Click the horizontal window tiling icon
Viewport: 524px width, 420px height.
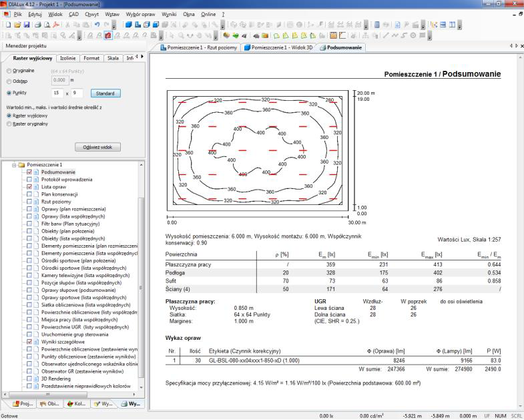click(443, 25)
